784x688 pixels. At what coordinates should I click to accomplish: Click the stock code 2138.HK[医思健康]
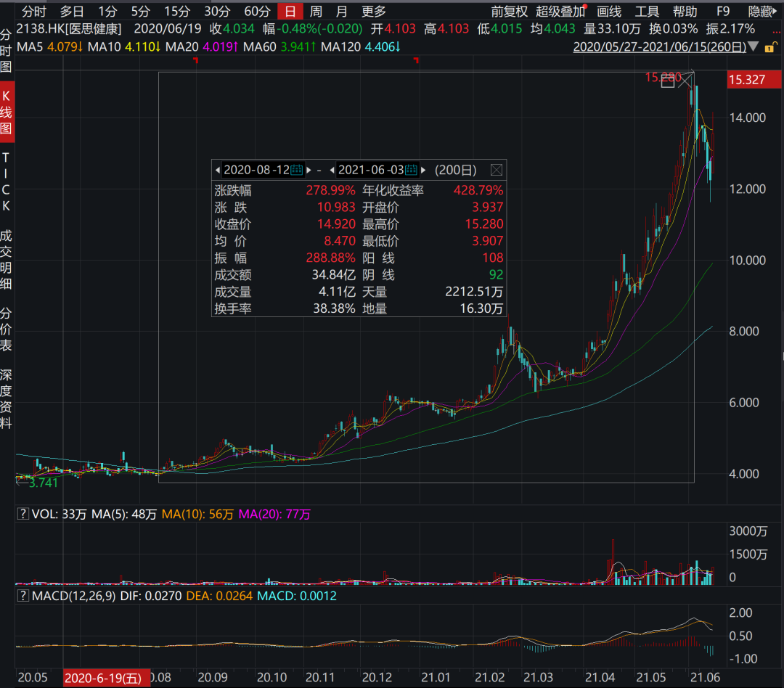(69, 29)
